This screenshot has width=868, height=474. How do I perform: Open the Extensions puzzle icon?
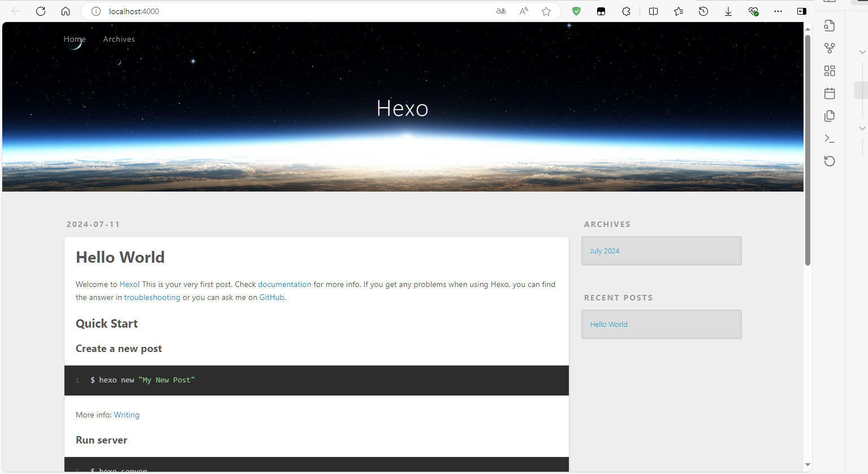point(626,11)
